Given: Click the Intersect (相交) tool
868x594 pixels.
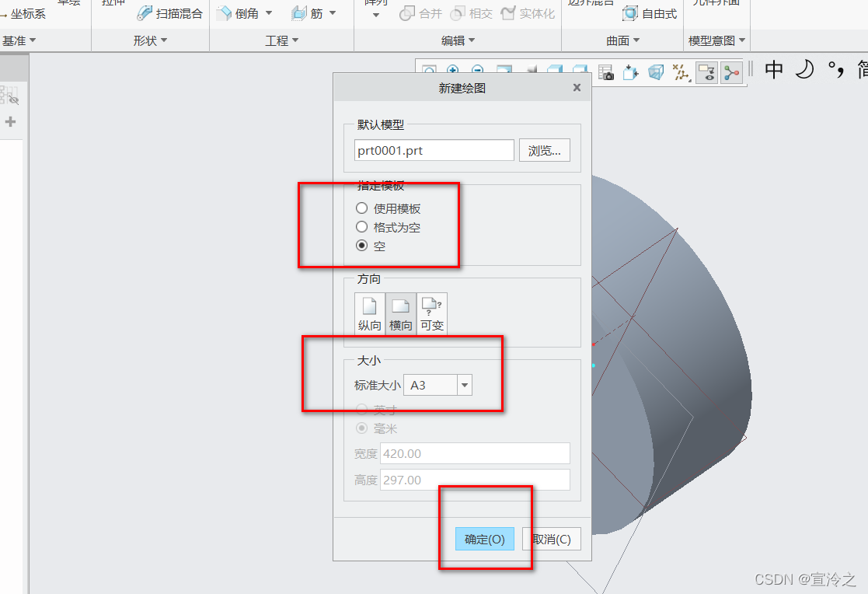Looking at the screenshot, I should coord(471,13).
